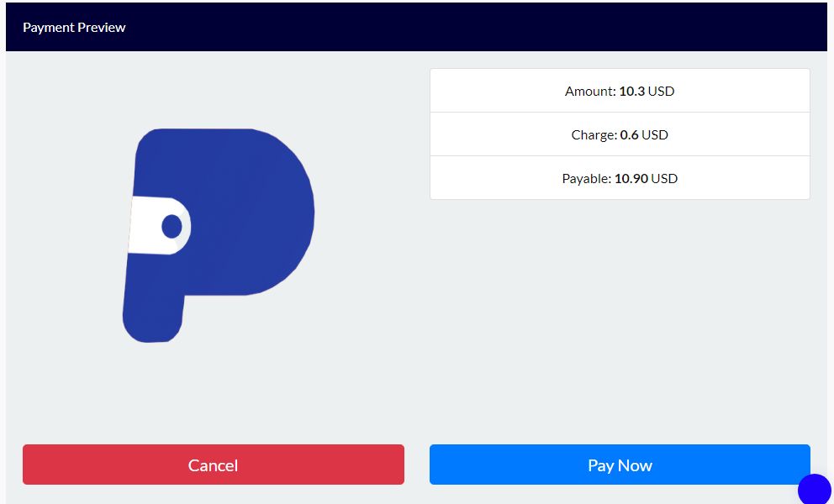The image size is (834, 504).
Task: Open the blue floating circle widget
Action: click(x=815, y=490)
